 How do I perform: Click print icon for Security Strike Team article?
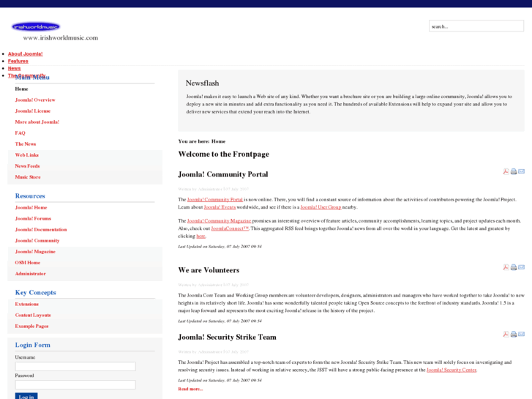click(x=514, y=334)
